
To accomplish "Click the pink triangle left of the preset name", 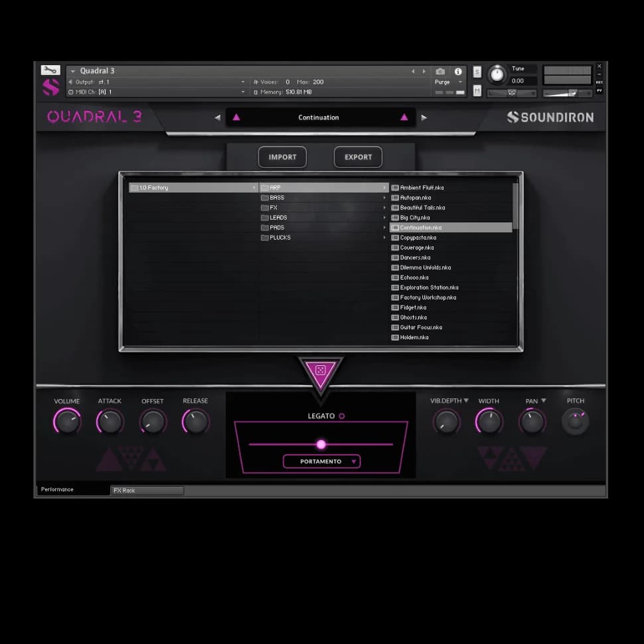I will click(236, 117).
